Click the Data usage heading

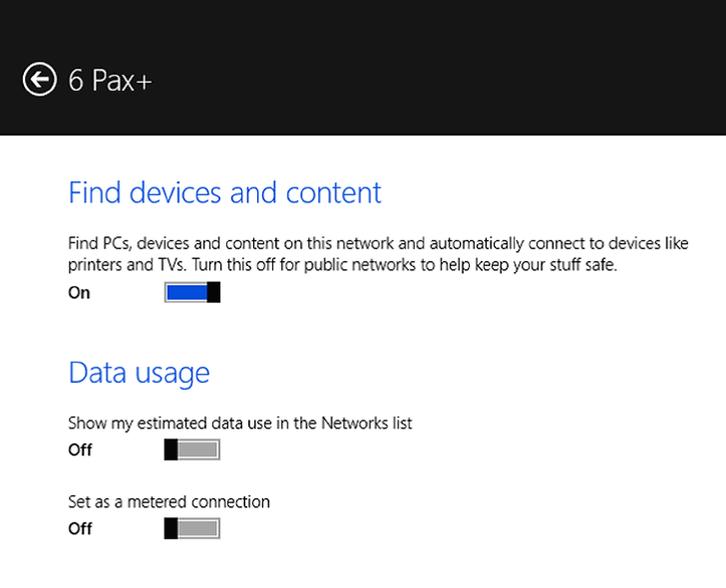click(139, 373)
